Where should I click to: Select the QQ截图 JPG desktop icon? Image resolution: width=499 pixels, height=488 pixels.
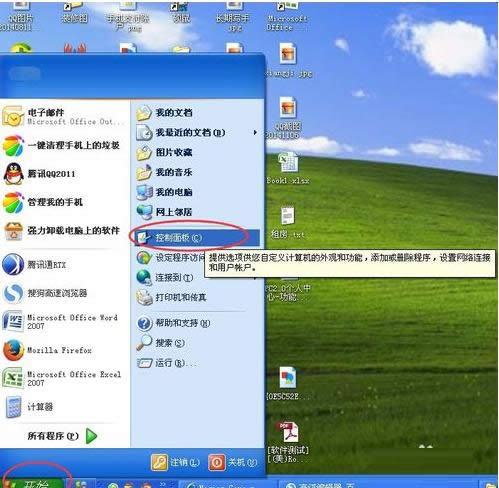(284, 117)
